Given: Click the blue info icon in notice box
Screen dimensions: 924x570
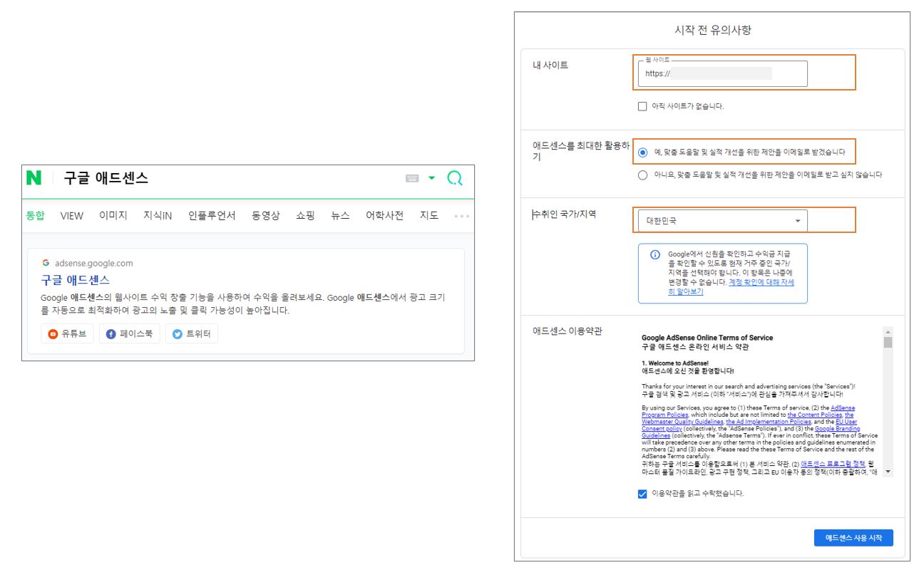Looking at the screenshot, I should tap(655, 255).
